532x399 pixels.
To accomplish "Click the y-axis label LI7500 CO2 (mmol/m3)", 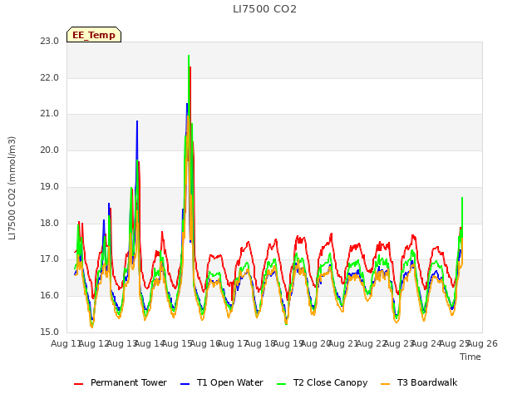I will 12,188.
